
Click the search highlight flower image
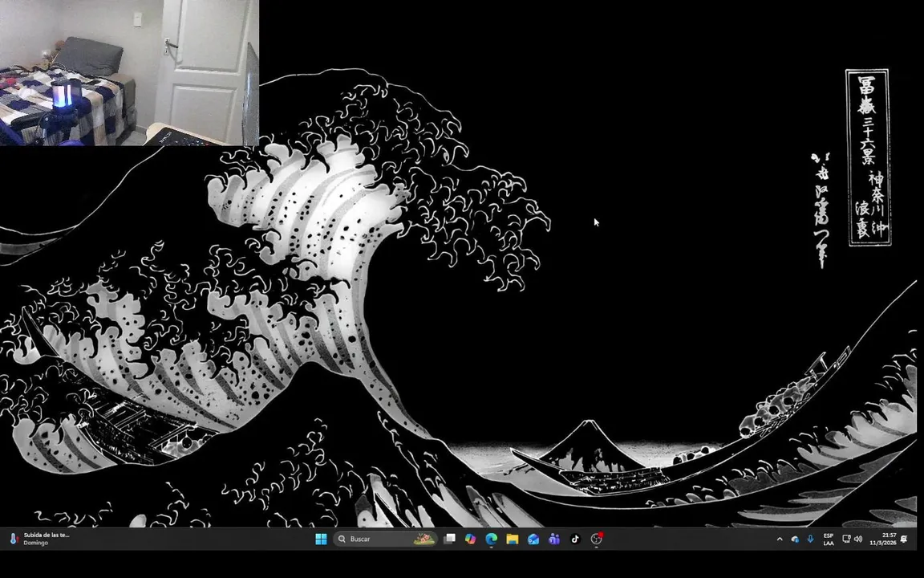pos(423,539)
